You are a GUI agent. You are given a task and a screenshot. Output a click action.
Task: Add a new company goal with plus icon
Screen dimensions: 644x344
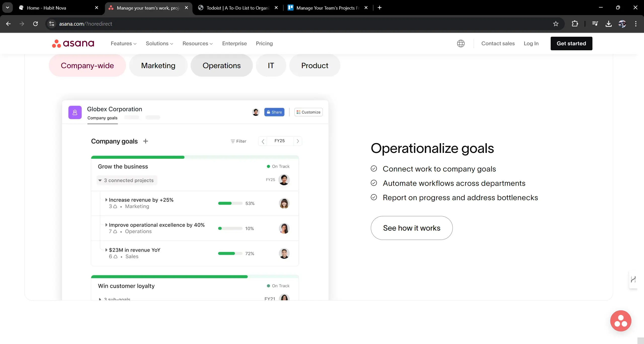[145, 141]
